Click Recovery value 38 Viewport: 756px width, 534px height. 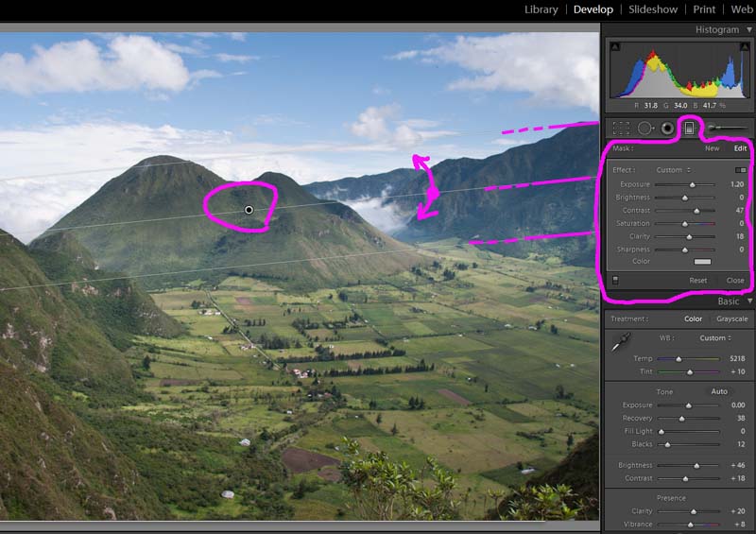pos(741,419)
